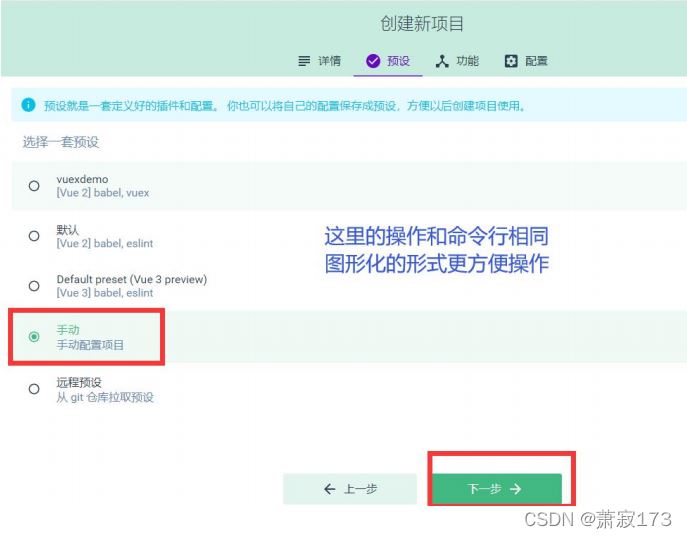Select the 远程预设 remote preset radio
Viewport: 687px width, 539px height.
coord(34,389)
